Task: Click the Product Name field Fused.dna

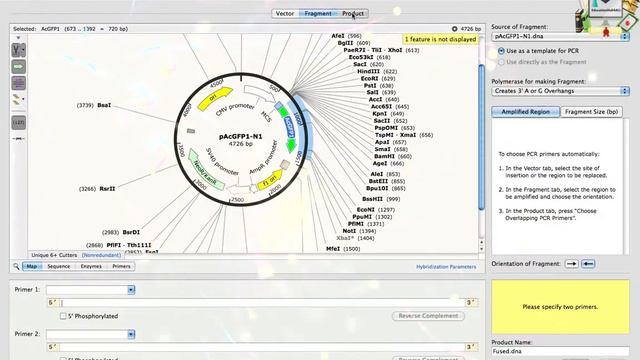Action: (560, 351)
